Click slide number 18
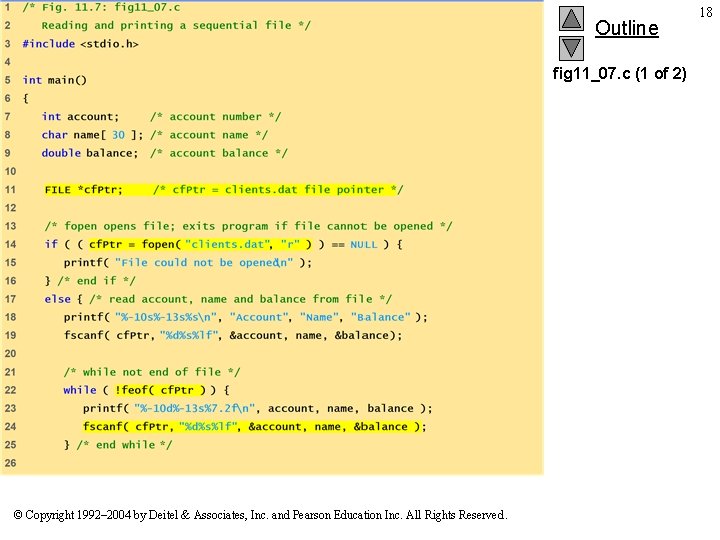720x540 pixels. point(706,12)
